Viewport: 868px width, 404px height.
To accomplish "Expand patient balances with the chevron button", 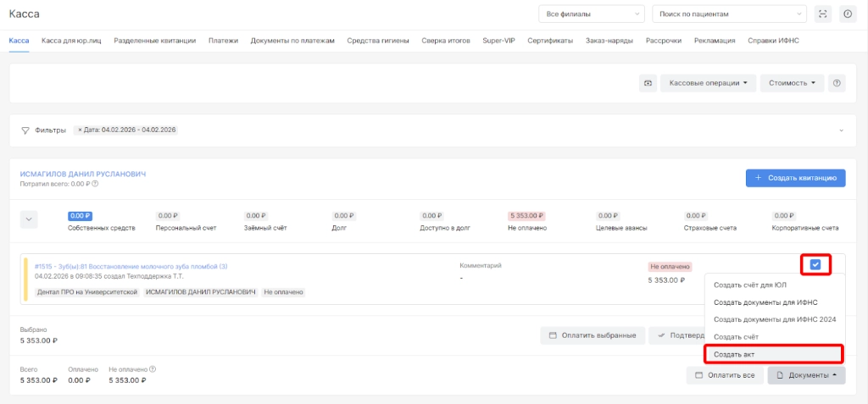I will tap(30, 219).
